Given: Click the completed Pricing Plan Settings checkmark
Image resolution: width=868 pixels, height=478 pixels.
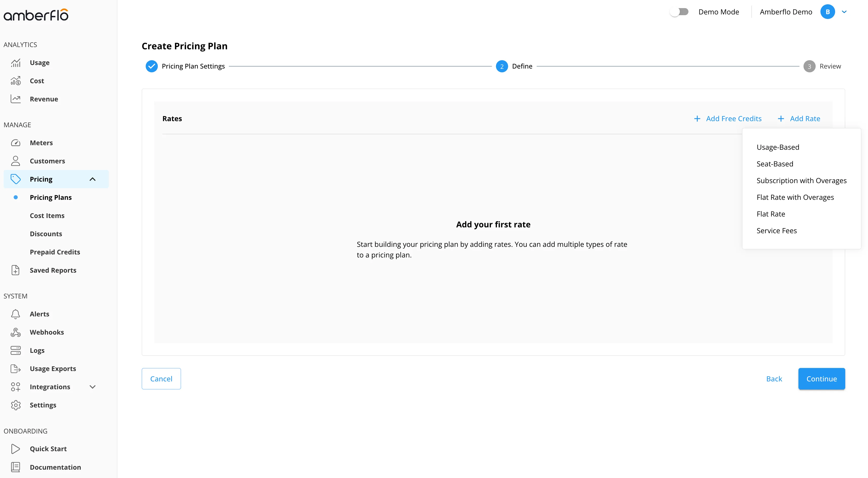Looking at the screenshot, I should pos(152,66).
